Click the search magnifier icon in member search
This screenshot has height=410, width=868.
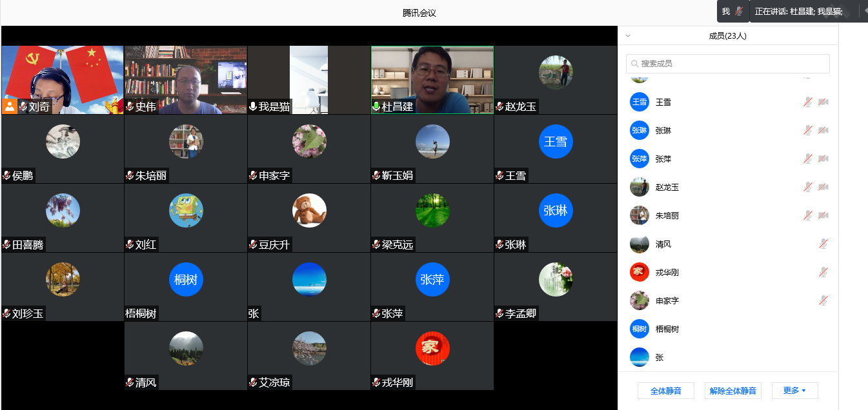(x=635, y=64)
